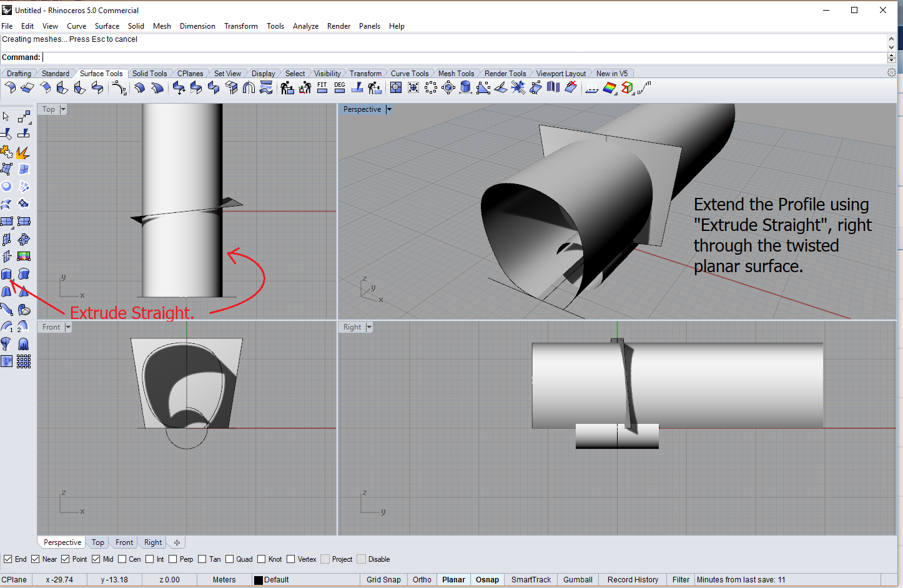Click the black Default layer color swatch

click(x=259, y=580)
